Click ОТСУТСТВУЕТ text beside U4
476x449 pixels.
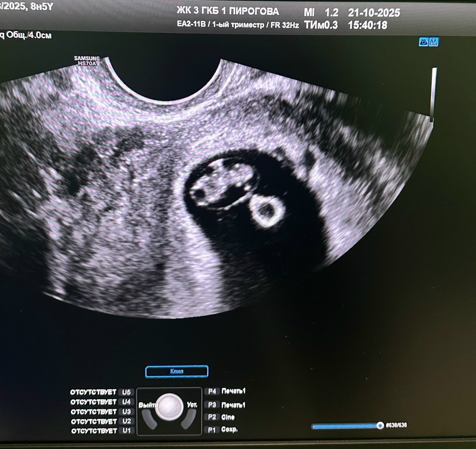click(x=93, y=402)
